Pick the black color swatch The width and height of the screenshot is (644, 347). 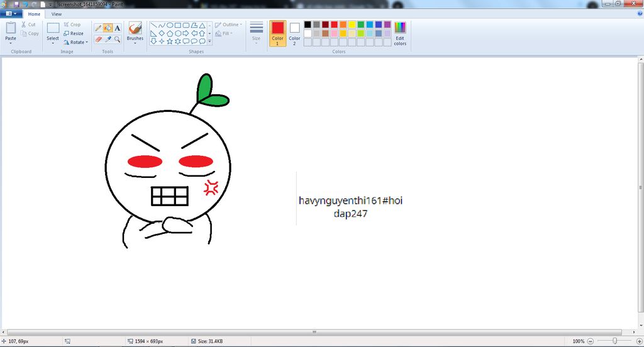coord(308,25)
